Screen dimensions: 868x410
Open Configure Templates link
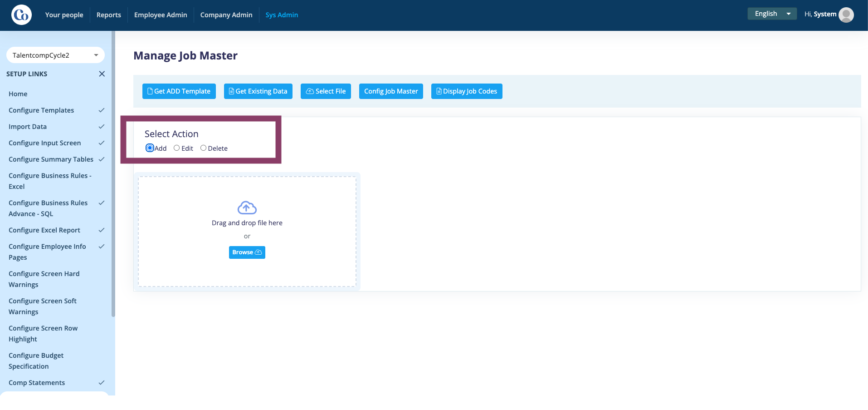[x=41, y=110]
